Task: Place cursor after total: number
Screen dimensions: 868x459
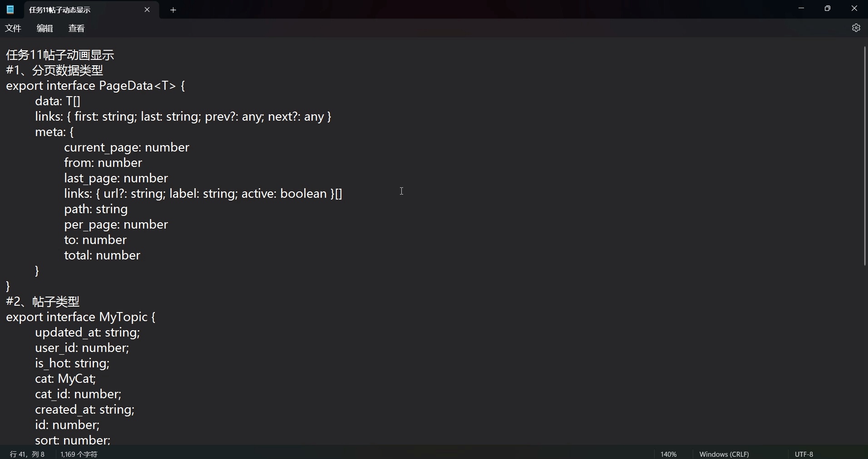Action: click(x=141, y=255)
